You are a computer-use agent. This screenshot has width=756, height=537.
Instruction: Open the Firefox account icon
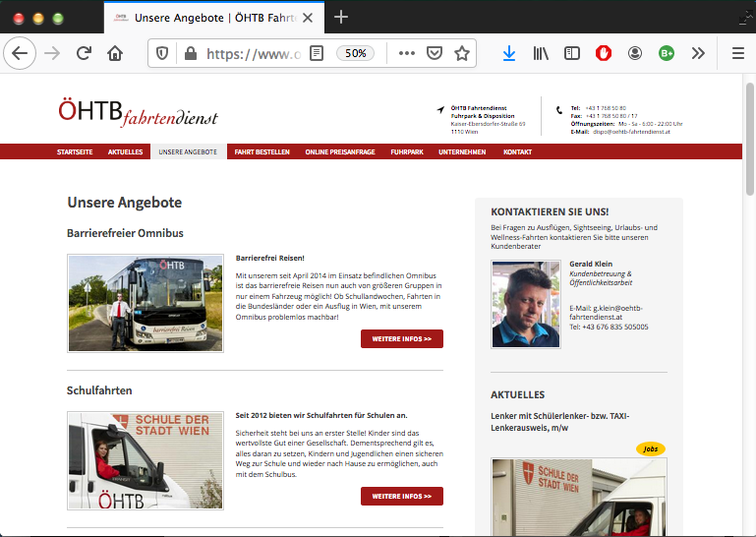coord(634,53)
